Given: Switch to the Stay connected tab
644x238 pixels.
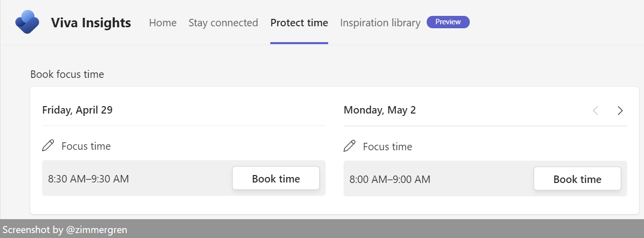Looking at the screenshot, I should (223, 23).
